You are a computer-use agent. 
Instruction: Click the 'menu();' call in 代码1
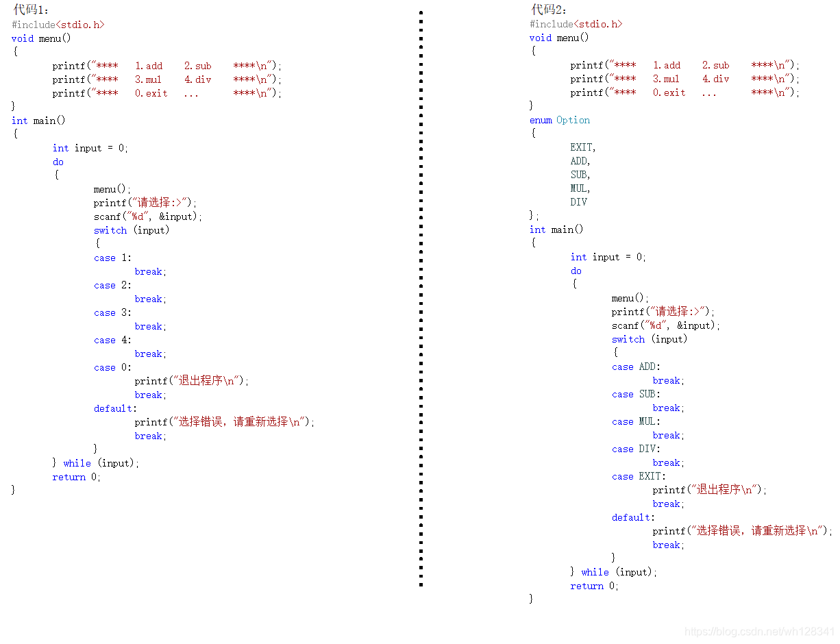112,189
